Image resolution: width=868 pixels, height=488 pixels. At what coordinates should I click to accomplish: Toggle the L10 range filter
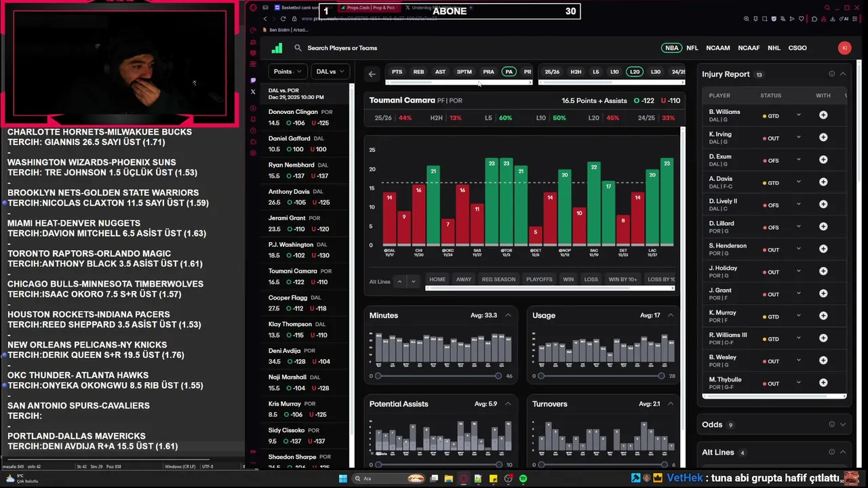tap(614, 72)
